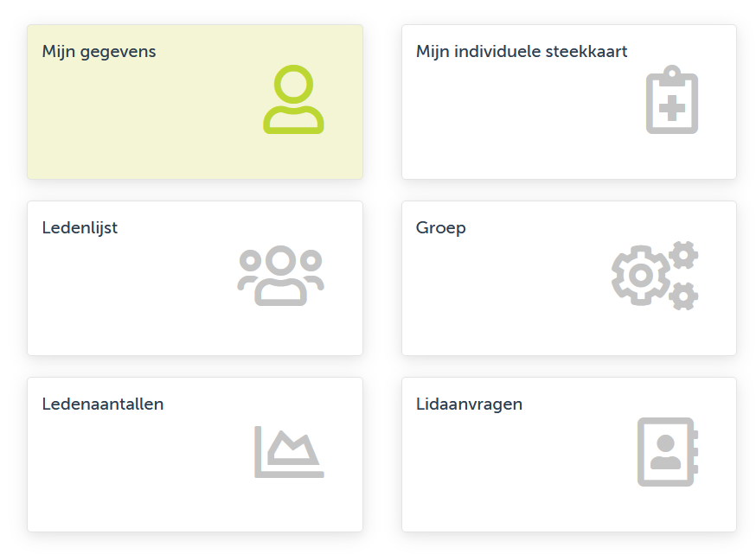This screenshot has width=756, height=554.
Task: Select the "Groep" label text
Action: 440,228
